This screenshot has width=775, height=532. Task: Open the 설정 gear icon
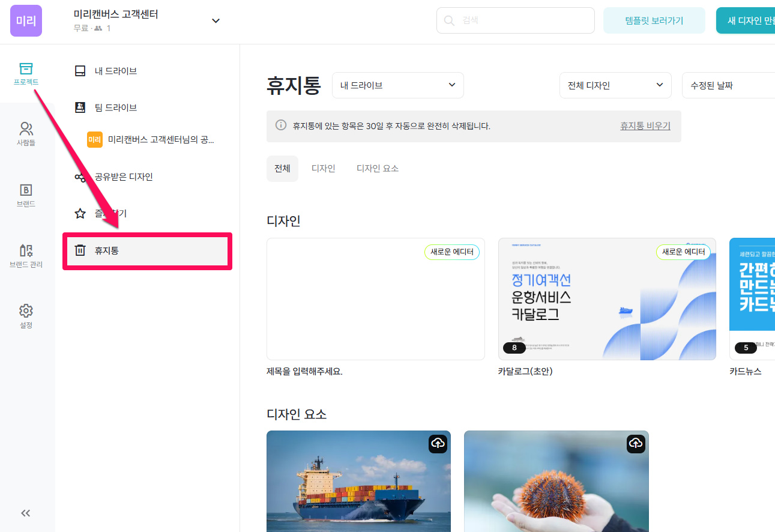click(x=26, y=316)
